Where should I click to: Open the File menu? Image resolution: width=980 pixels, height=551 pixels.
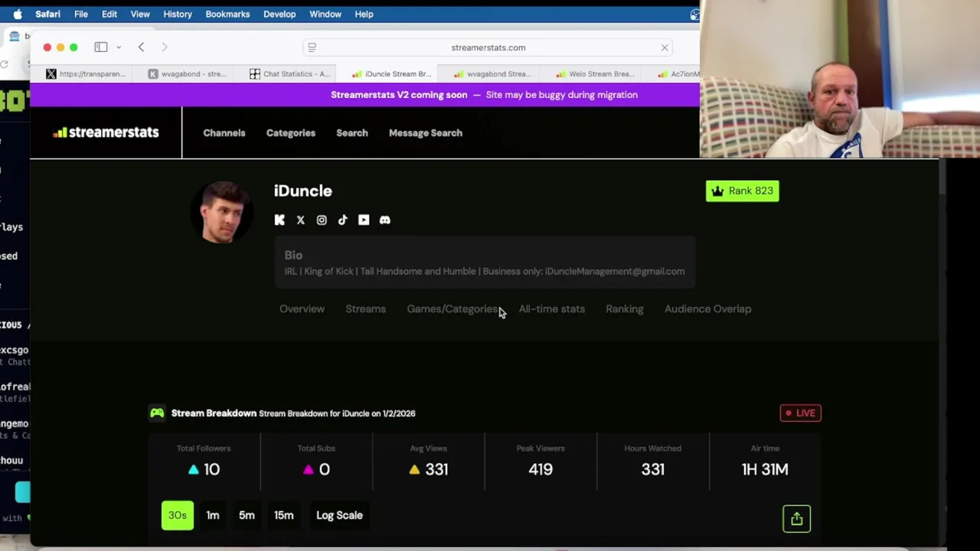80,14
